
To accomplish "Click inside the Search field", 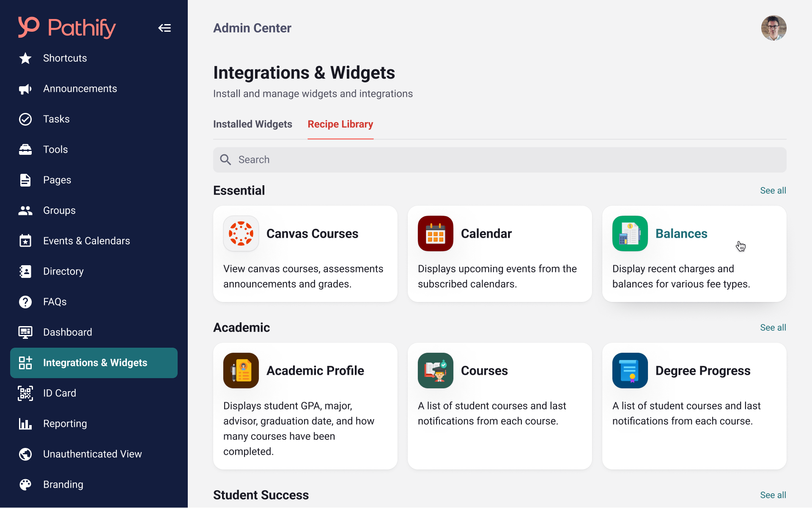I will tap(423, 159).
